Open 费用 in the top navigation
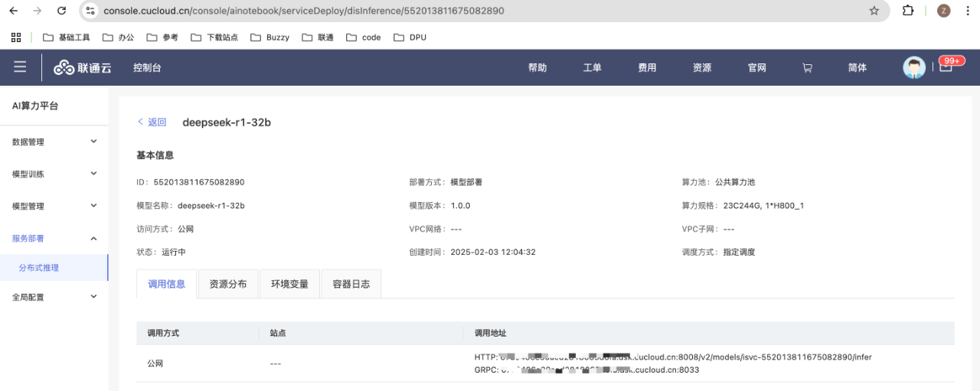 (x=647, y=67)
